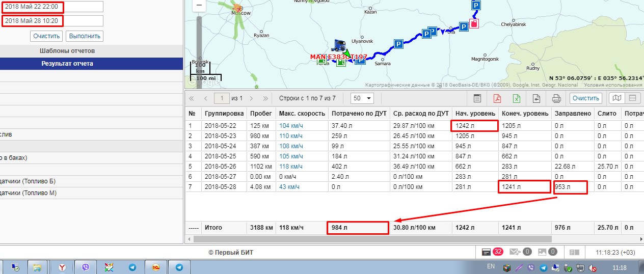Toggle the table-only layout button
Image resolution: width=644 pixels, height=274 pixels.
[x=632, y=98]
